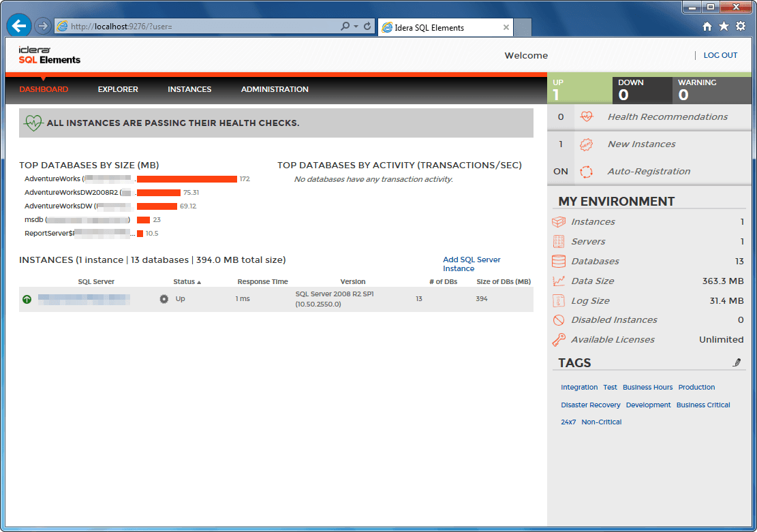
Task: Click the browser Back arrow button
Action: coord(19,26)
